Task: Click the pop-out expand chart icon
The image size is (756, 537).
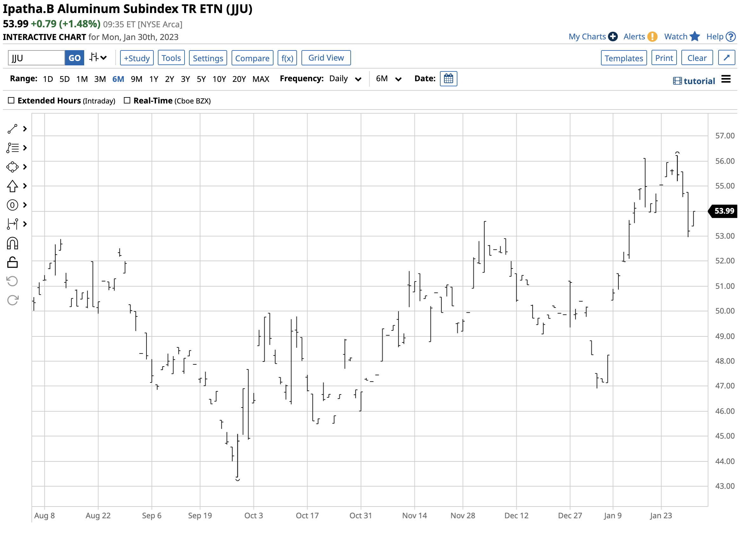Action: [x=726, y=58]
